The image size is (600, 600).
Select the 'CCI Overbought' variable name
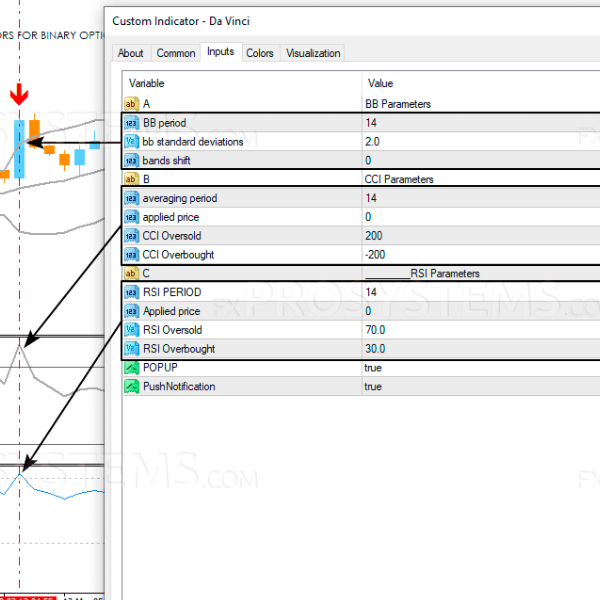click(x=178, y=254)
